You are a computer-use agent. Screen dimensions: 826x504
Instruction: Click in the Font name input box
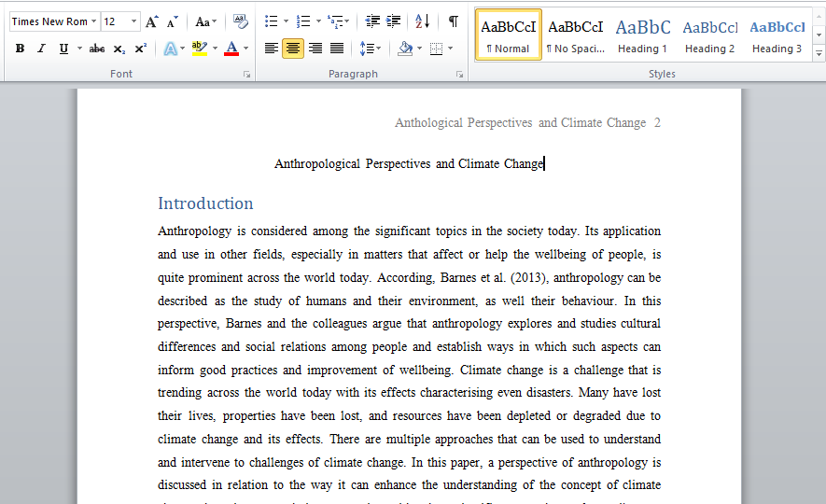pyautogui.click(x=49, y=21)
